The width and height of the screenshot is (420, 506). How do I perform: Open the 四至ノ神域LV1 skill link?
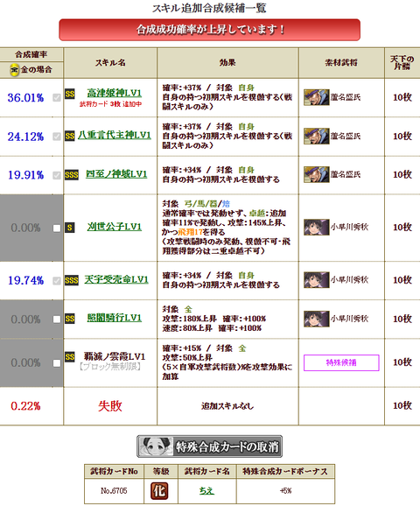coord(116,174)
